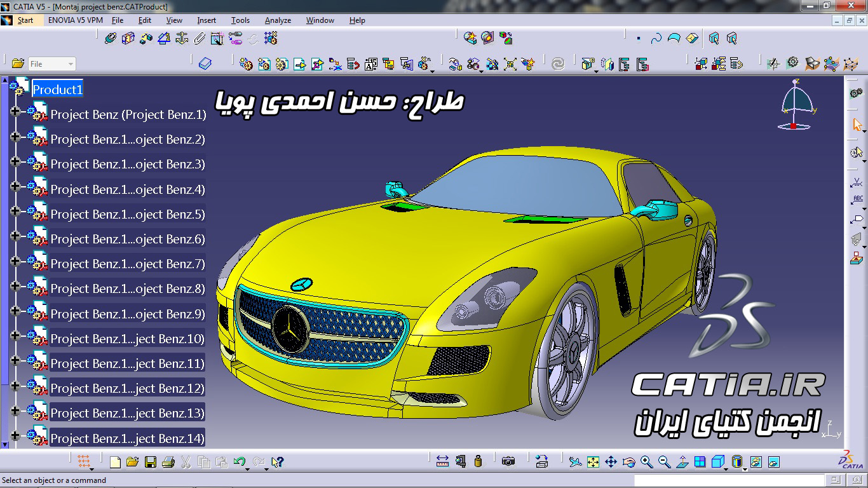The height and width of the screenshot is (488, 868).
Task: Click the gear icon in top-right toolbar
Action: point(792,63)
